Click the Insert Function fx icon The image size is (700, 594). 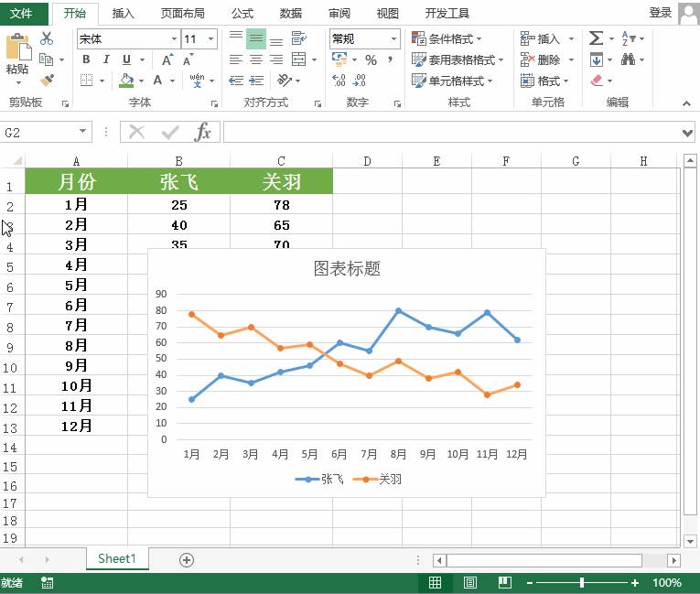[x=203, y=132]
